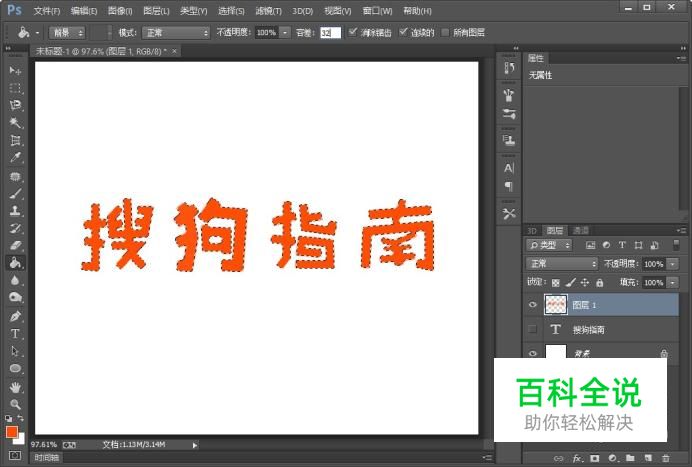Click the foreground color swatch

(11, 431)
